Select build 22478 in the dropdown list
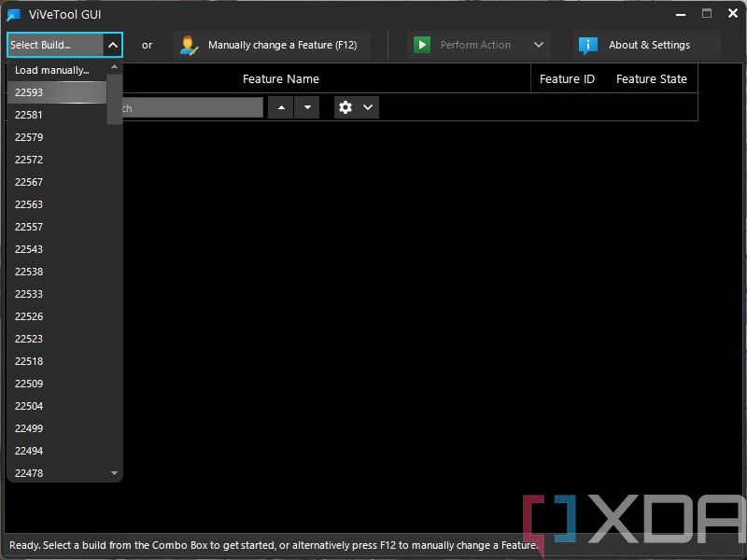Image resolution: width=747 pixels, height=560 pixels. pyautogui.click(x=57, y=473)
